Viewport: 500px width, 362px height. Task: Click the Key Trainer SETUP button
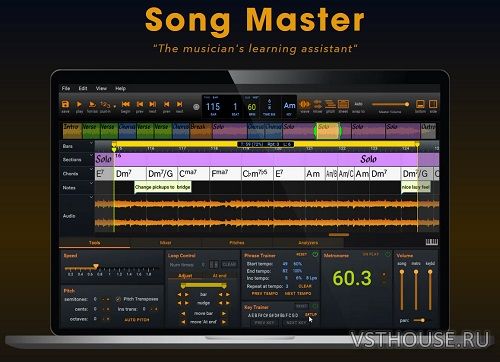coord(311,314)
